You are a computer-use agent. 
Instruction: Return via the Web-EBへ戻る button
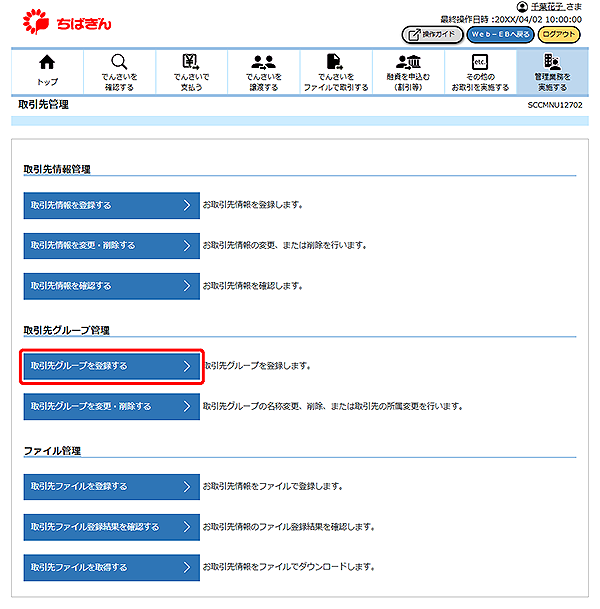[500, 35]
